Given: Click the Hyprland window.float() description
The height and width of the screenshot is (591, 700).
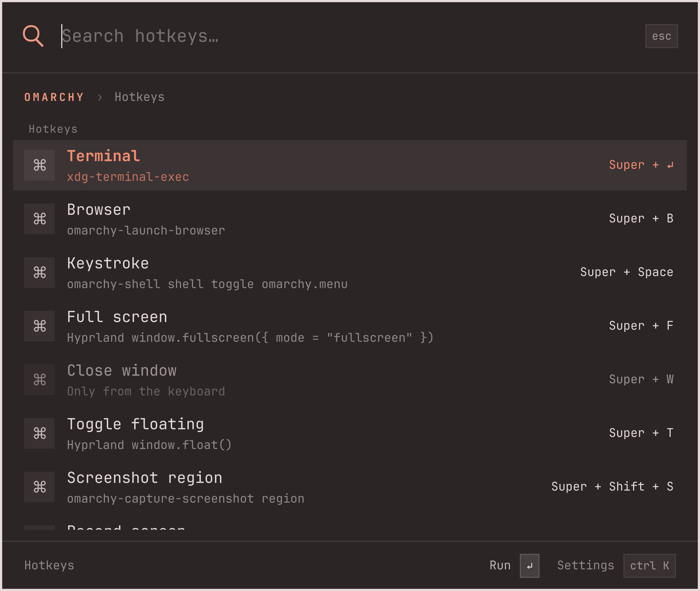Looking at the screenshot, I should pyautogui.click(x=149, y=445).
